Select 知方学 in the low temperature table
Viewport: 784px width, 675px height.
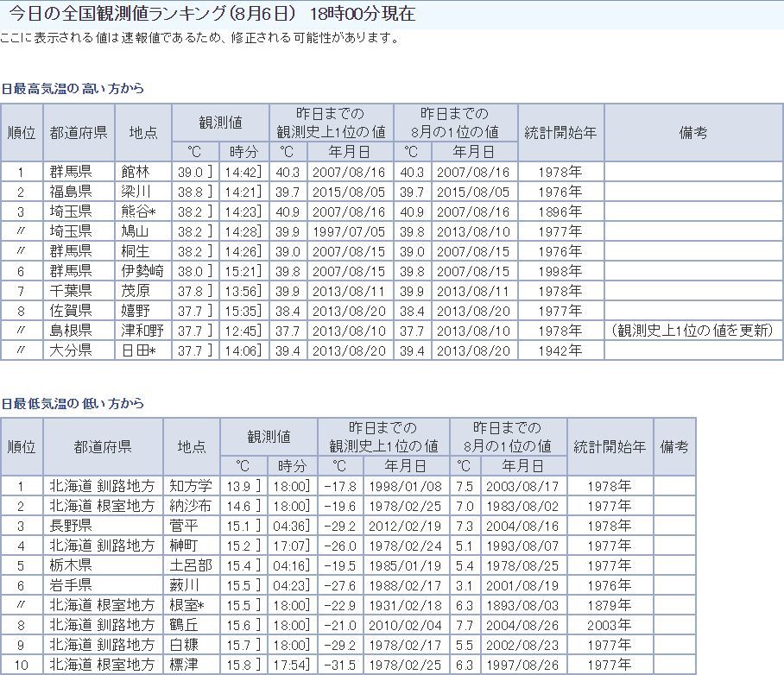pyautogui.click(x=191, y=486)
